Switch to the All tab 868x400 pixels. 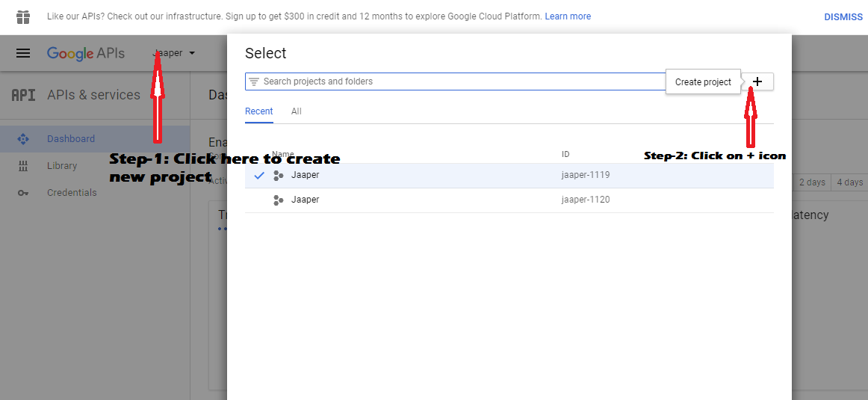click(296, 111)
